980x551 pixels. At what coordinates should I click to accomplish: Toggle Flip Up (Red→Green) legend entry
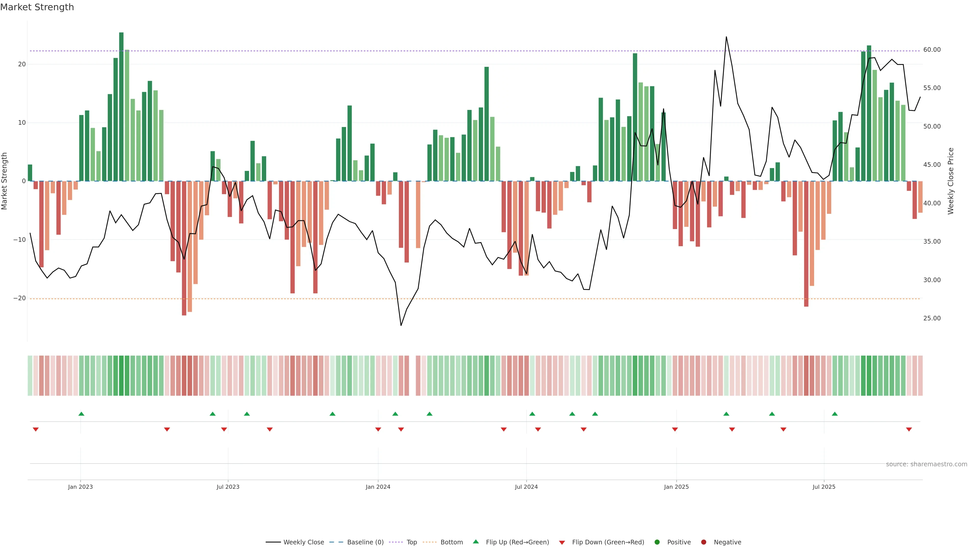(517, 542)
